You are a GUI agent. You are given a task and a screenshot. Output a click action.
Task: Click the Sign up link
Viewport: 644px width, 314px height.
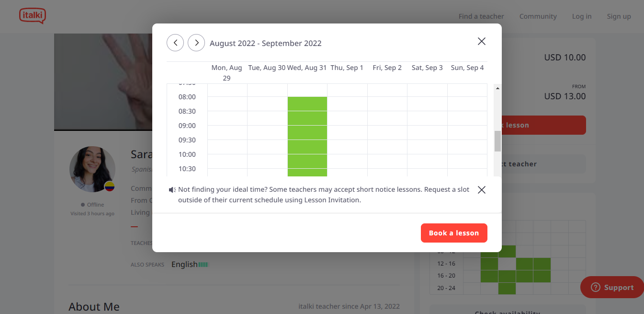[x=619, y=16]
